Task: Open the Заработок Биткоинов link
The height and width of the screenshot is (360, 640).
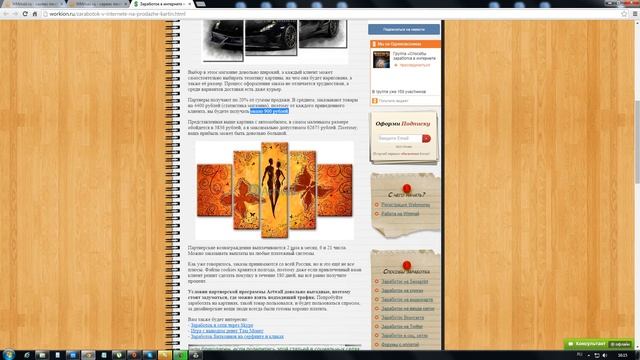Action: [237, 337]
